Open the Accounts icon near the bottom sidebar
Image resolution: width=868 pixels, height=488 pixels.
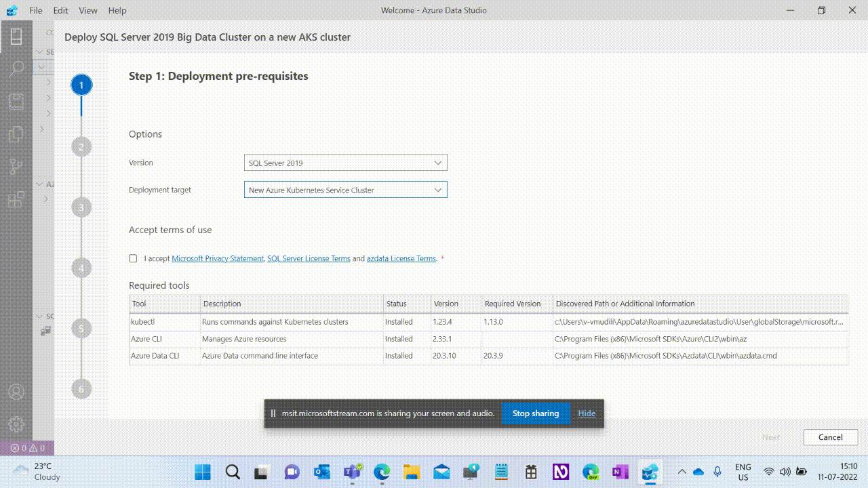point(16,392)
